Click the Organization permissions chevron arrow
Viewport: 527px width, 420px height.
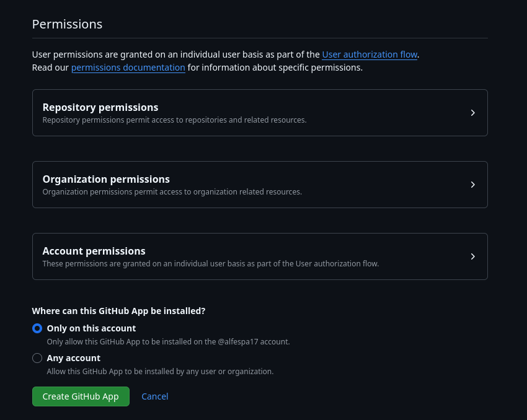(x=472, y=185)
